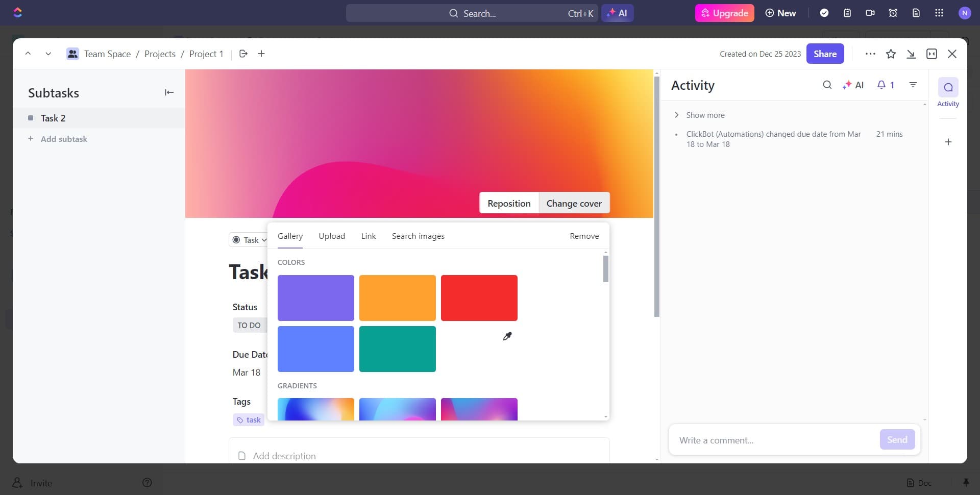Open the Task type dropdown
Screen dimensions: 980x495
pos(249,239)
